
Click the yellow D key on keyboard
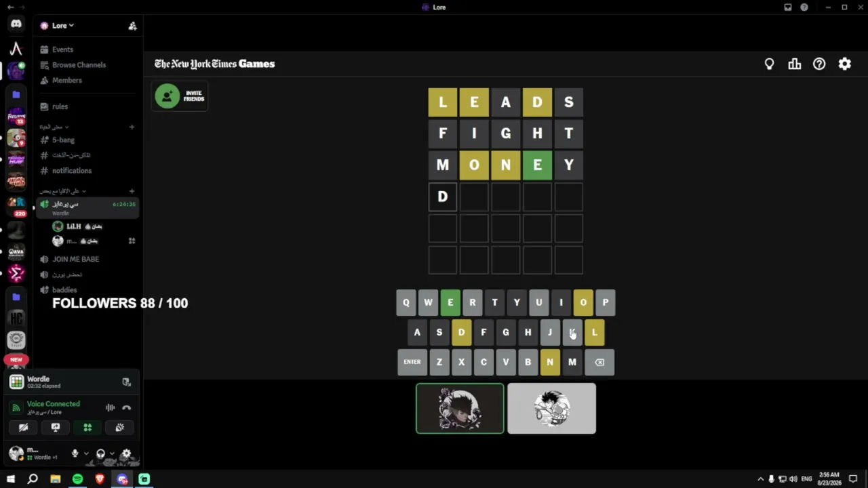coord(461,332)
